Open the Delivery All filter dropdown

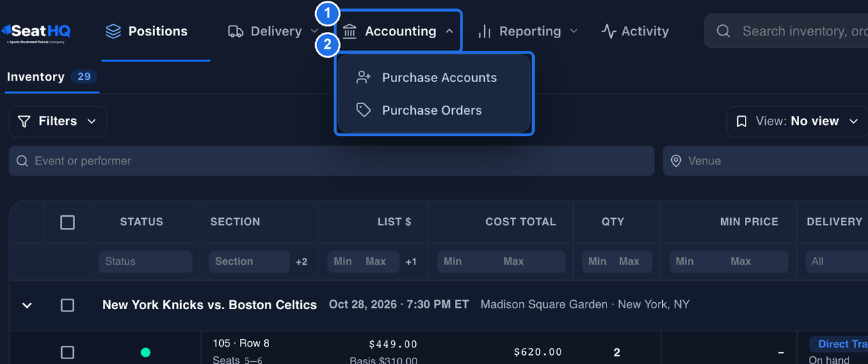(x=837, y=261)
